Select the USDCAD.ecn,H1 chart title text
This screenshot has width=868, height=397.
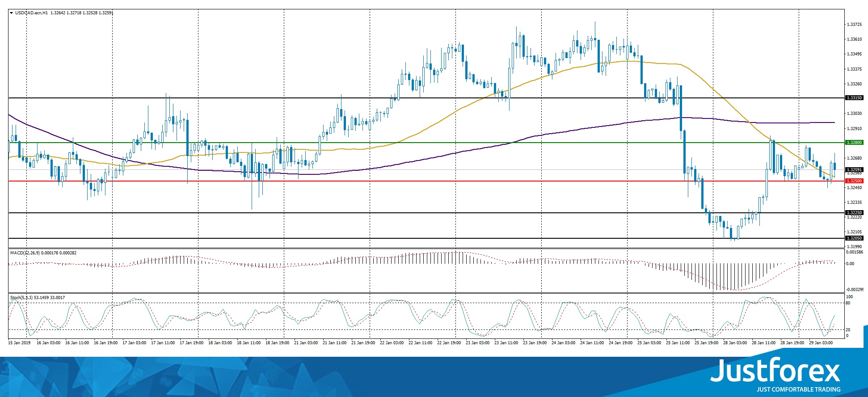pyautogui.click(x=32, y=13)
